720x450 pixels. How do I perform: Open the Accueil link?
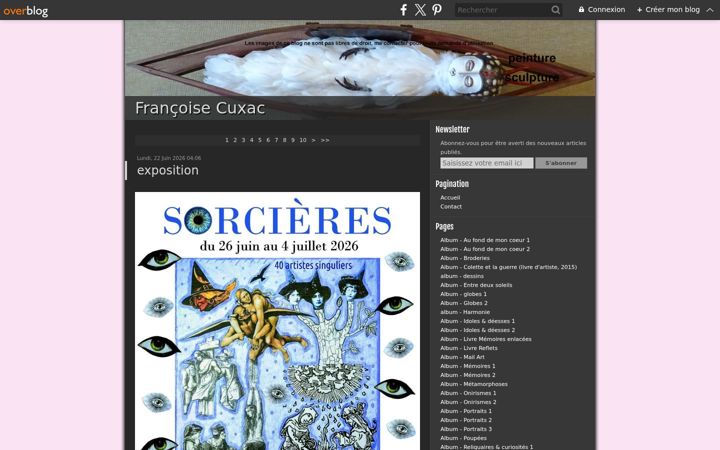click(450, 197)
